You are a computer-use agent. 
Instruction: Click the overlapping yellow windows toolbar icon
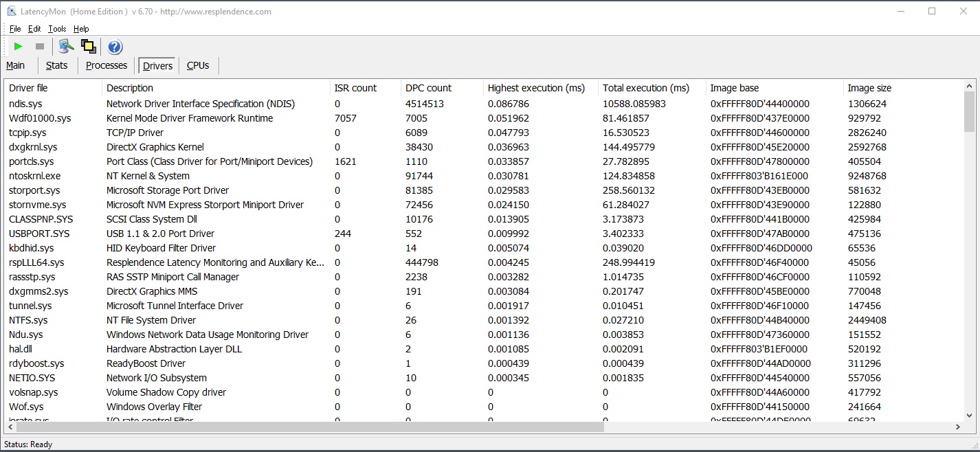(88, 47)
